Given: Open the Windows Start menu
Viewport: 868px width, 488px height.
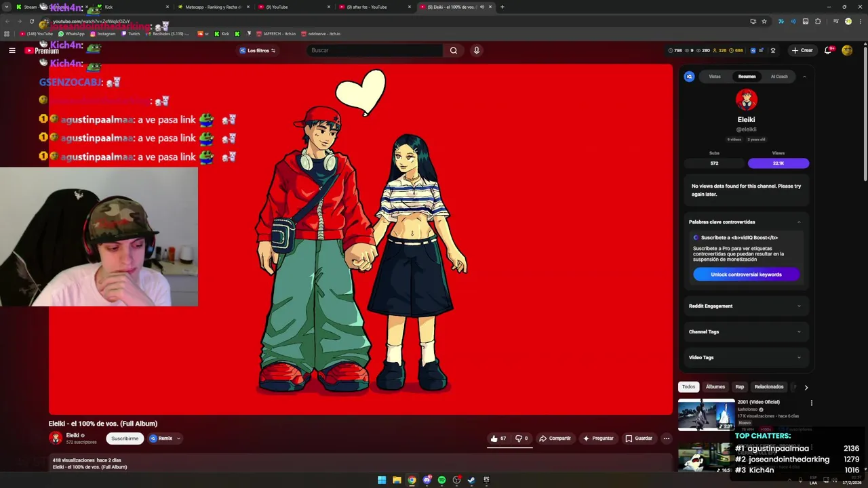Looking at the screenshot, I should (x=382, y=480).
